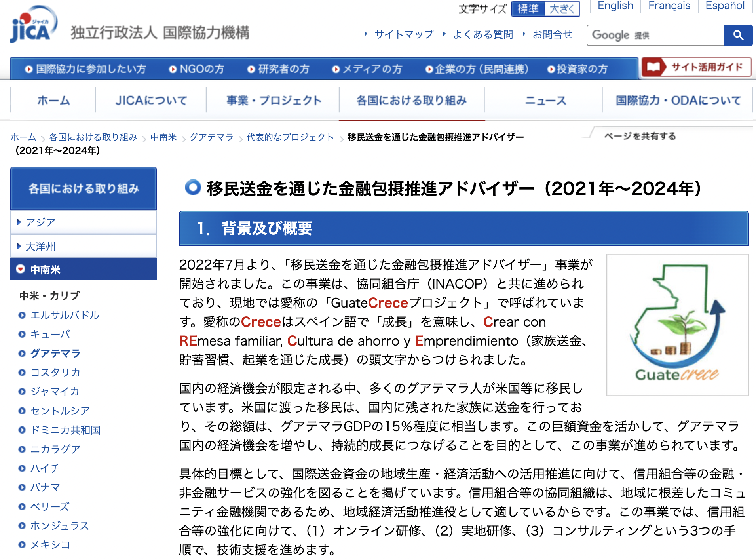Open ニカラグア country page
This screenshot has height=559, width=756.
[55, 449]
